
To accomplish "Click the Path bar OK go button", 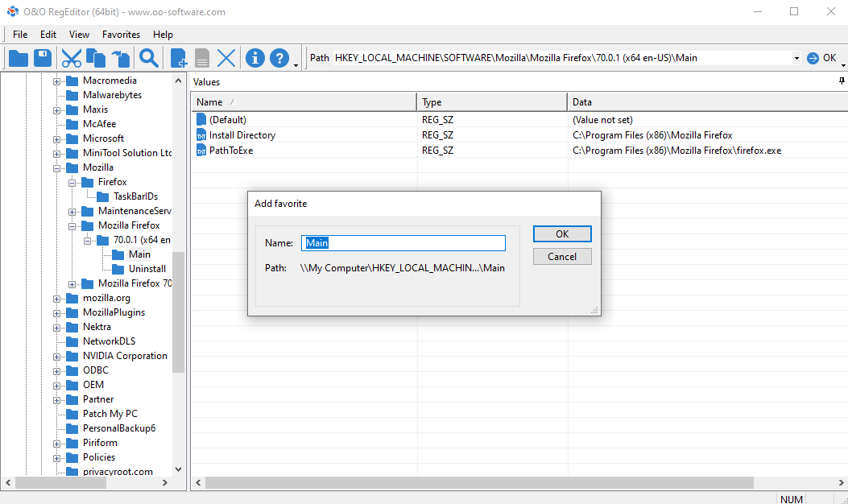I will click(x=821, y=58).
